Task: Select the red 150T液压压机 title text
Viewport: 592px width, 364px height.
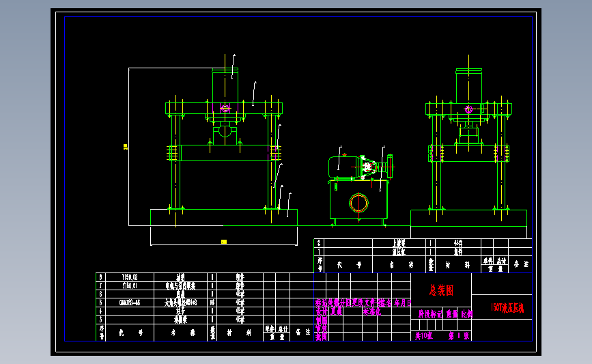Action: (x=507, y=308)
